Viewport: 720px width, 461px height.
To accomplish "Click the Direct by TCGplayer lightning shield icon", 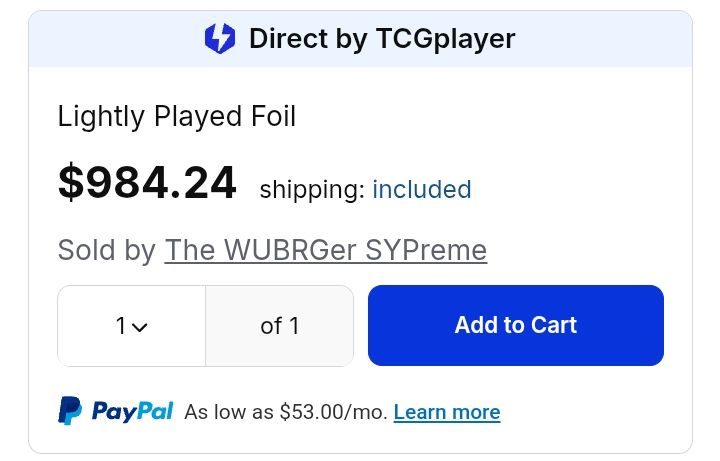I will click(x=219, y=39).
